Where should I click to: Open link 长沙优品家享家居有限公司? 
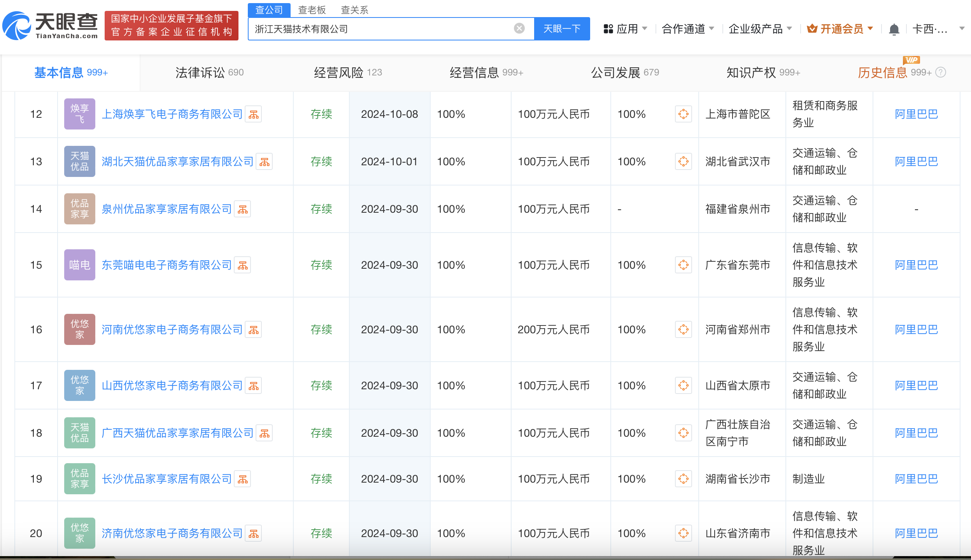(x=167, y=479)
